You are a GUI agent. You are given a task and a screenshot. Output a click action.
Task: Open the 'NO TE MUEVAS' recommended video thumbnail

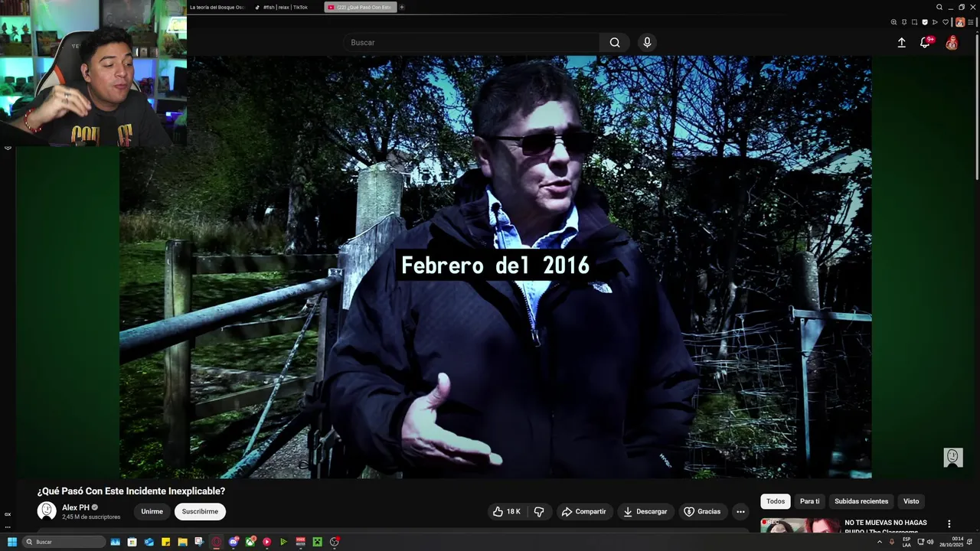tap(800, 526)
